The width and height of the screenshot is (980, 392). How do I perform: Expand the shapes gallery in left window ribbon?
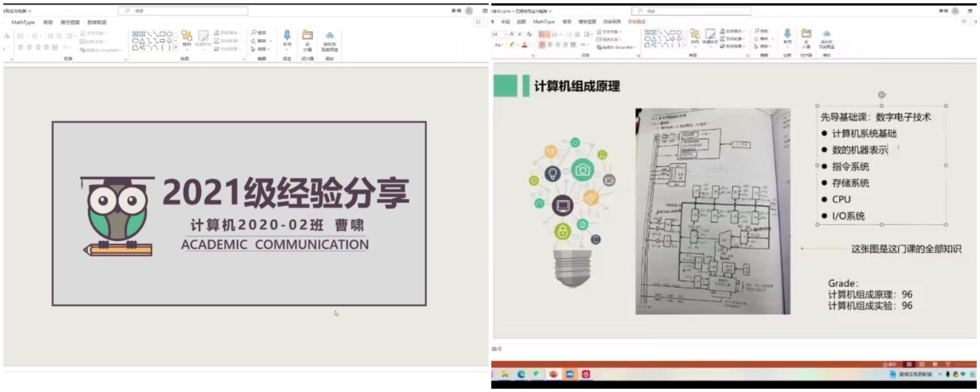click(176, 48)
